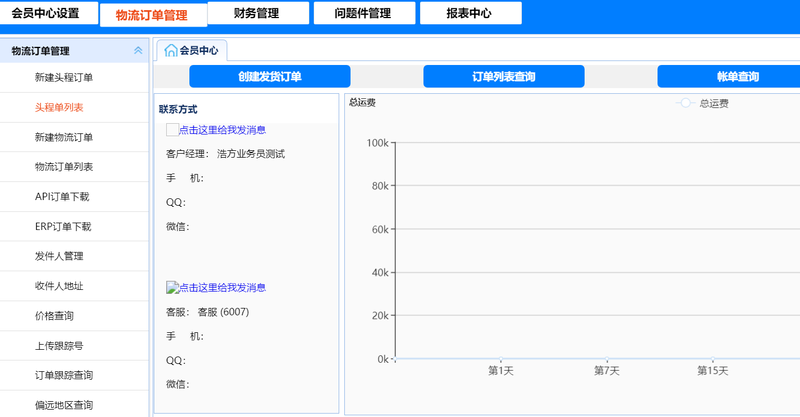This screenshot has height=417, width=800.
Task: Click the 第1天 chart axis label
Action: click(501, 371)
